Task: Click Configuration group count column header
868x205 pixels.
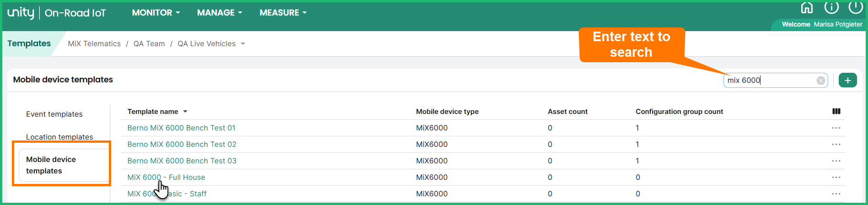Action: 679,111
